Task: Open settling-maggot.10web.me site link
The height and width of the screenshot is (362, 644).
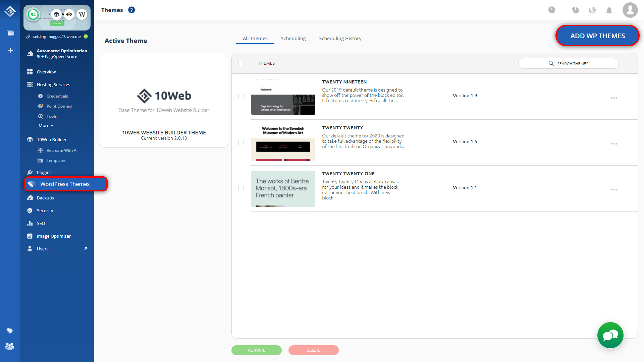Action: coord(57,37)
